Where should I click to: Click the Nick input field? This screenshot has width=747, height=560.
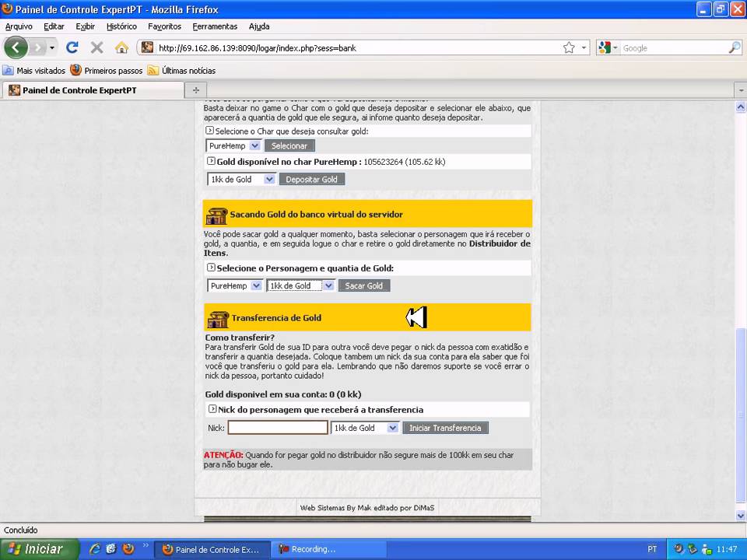coord(278,428)
